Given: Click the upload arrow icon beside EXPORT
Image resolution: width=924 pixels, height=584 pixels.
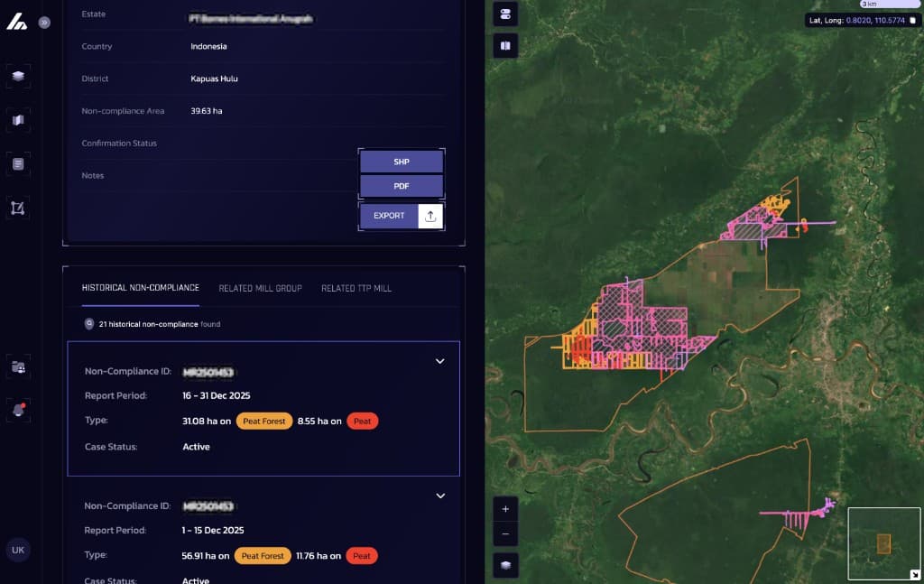Looking at the screenshot, I should [430, 216].
